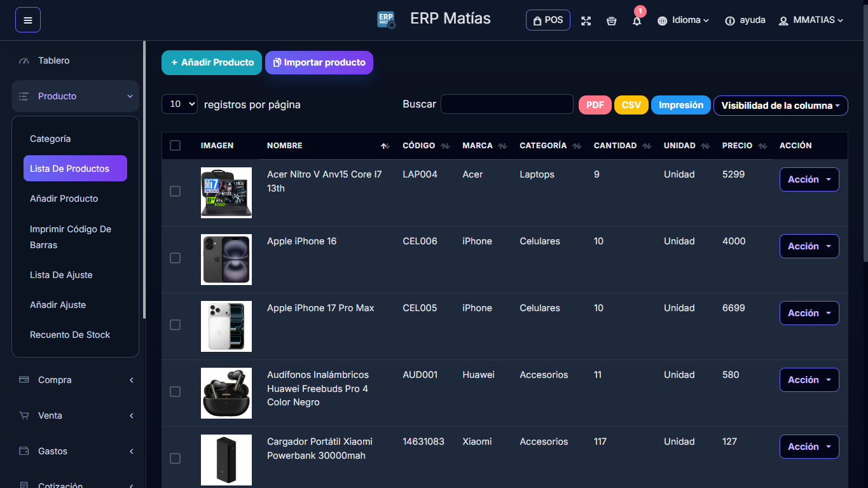Click the ERP Matías logo icon
The image size is (868, 488).
point(386,20)
